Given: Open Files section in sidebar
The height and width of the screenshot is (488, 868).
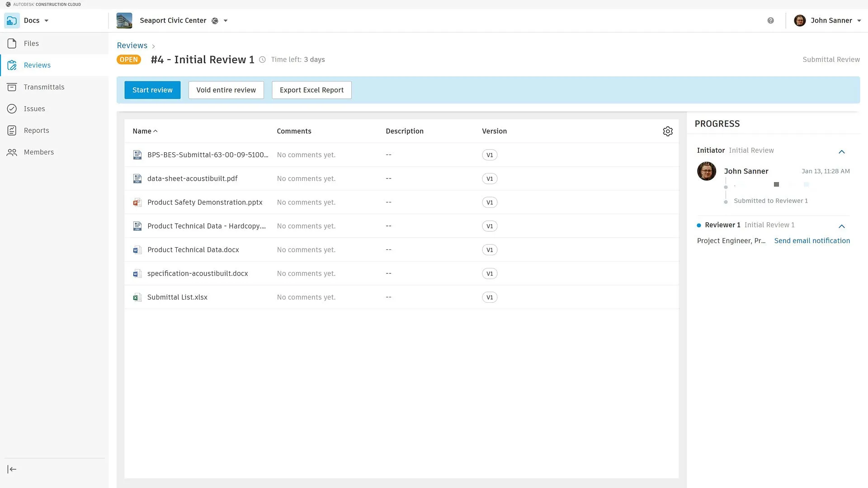Looking at the screenshot, I should 31,43.
